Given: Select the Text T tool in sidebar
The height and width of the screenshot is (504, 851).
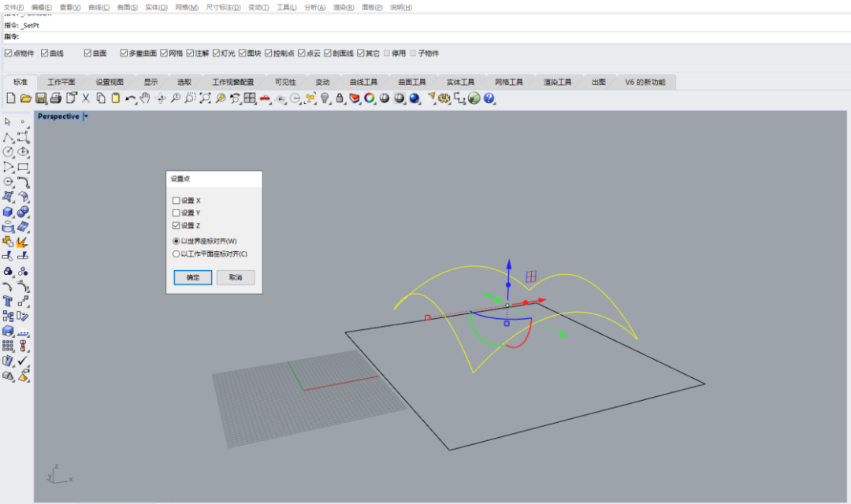Looking at the screenshot, I should tap(8, 301).
